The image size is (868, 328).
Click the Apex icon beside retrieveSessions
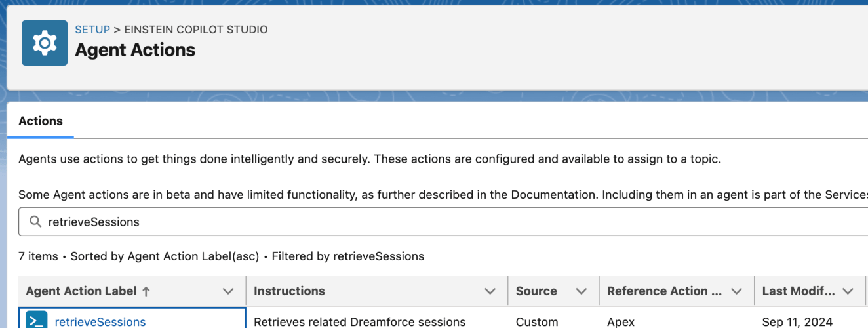point(36,321)
